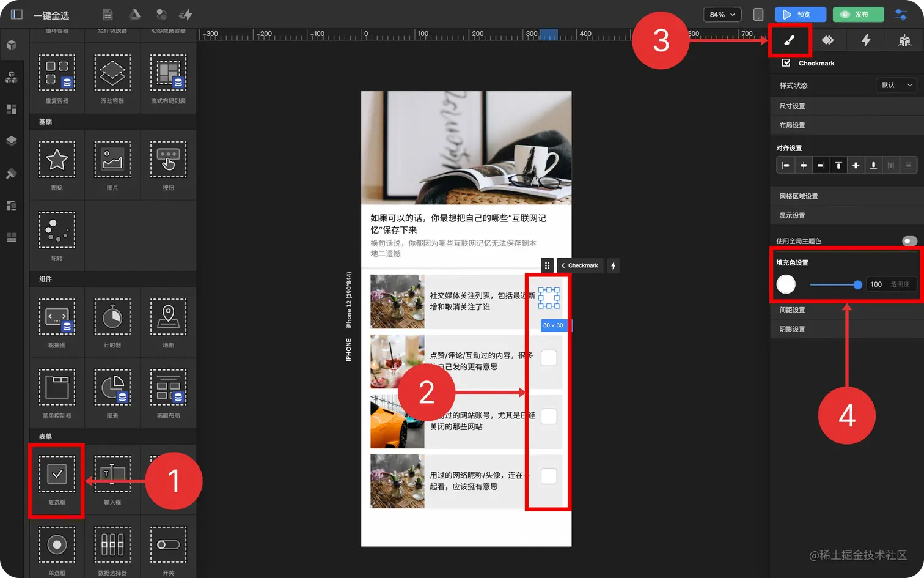The width and height of the screenshot is (924, 578).
Task: Click align vertical middle icon
Action: [x=856, y=166]
